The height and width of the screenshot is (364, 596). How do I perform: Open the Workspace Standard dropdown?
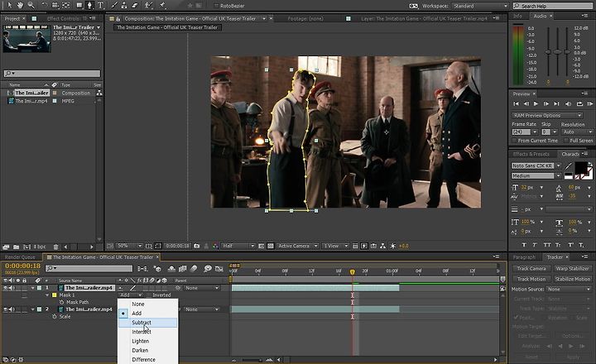[x=480, y=6]
